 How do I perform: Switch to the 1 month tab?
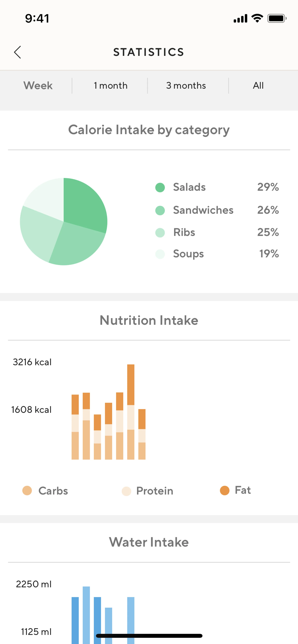coord(111,86)
